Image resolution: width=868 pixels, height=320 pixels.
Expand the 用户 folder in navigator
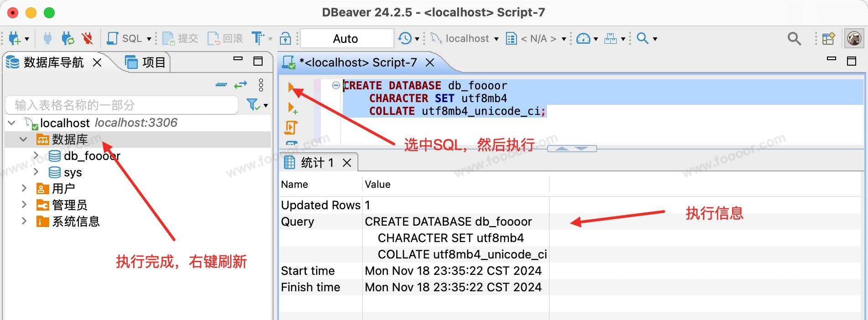(x=24, y=188)
